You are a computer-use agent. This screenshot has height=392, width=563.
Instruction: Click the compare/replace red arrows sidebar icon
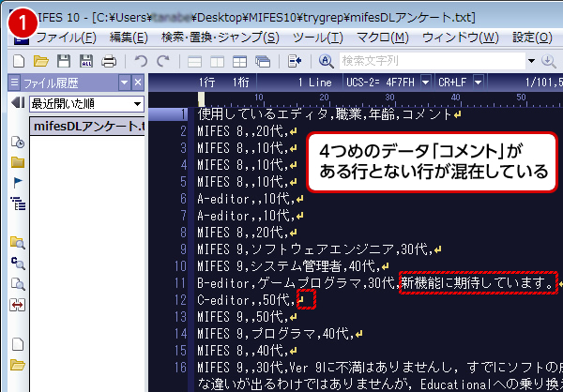click(16, 305)
